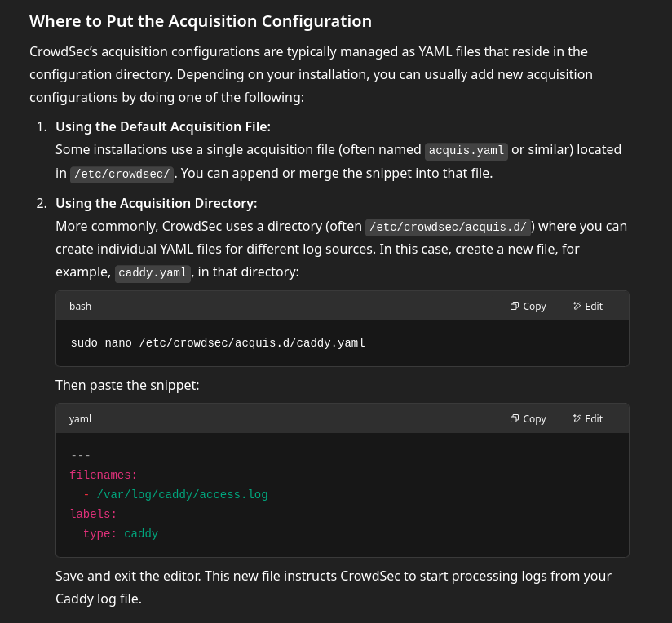672x623 pixels.
Task: Click the acquis.yaml inline code
Action: [x=466, y=151]
